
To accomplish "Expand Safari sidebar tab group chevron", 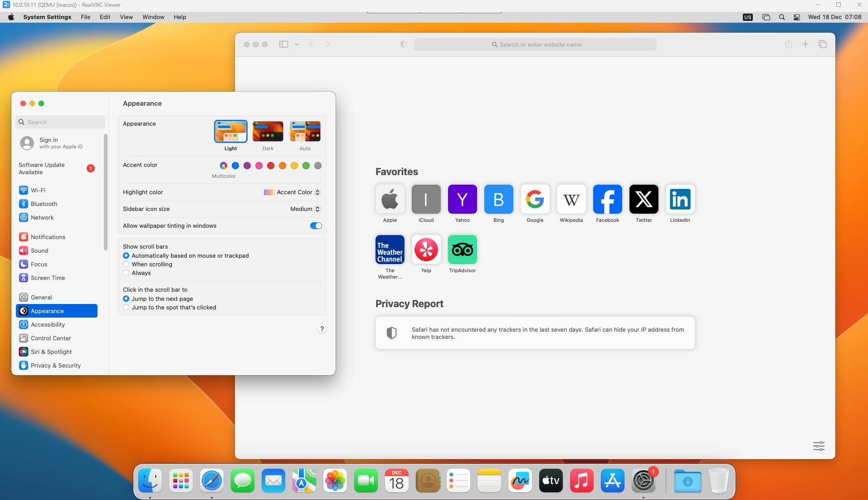I will click(297, 44).
